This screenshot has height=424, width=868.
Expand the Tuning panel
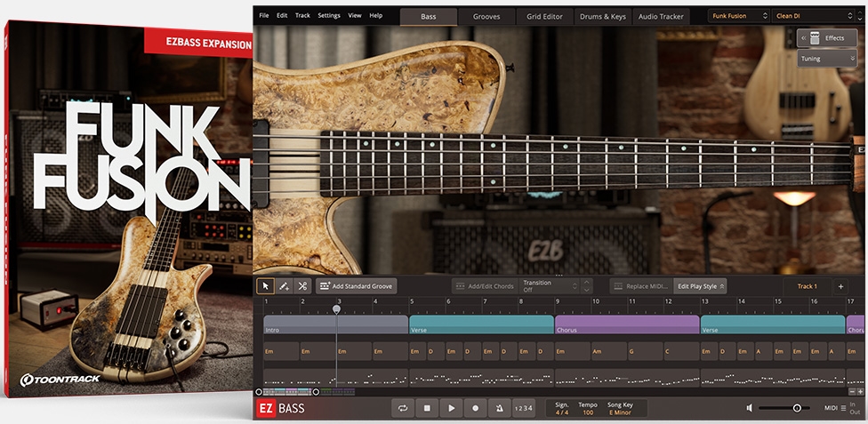pos(827,58)
